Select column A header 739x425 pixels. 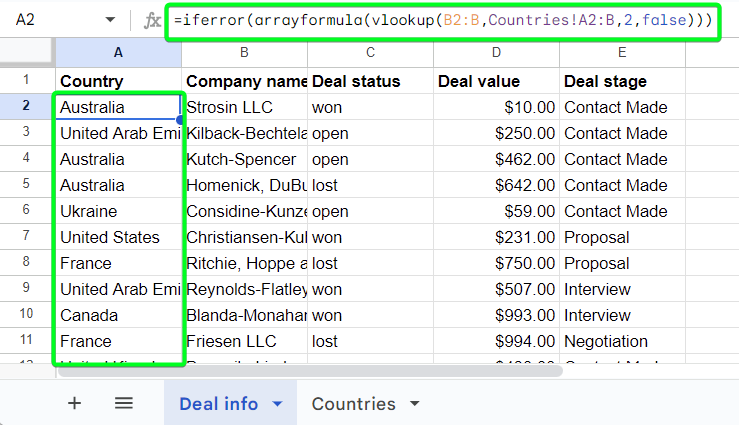coord(118,52)
